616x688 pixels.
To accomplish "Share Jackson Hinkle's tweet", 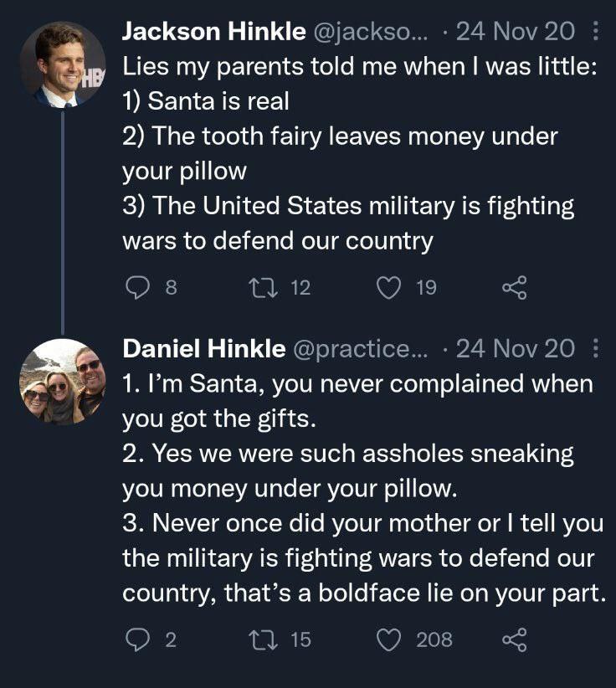I will tap(515, 288).
